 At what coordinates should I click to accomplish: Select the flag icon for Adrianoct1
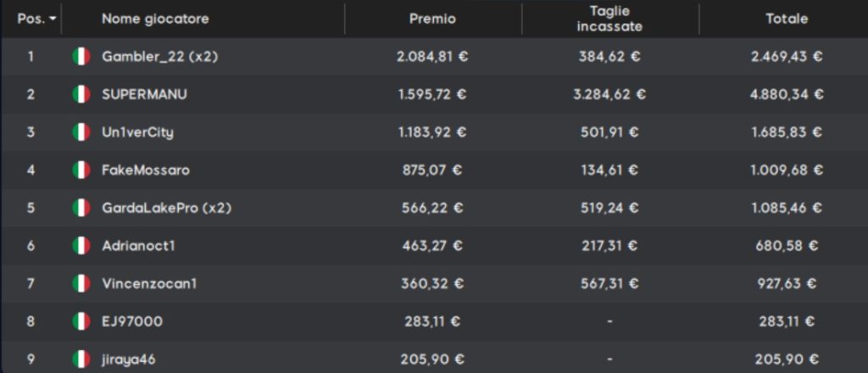[81, 246]
